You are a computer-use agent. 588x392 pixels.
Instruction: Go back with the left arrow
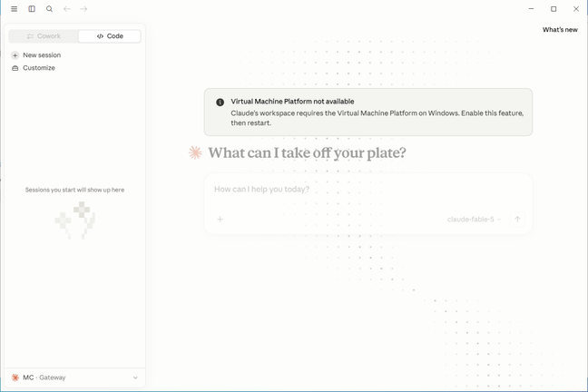tap(67, 9)
